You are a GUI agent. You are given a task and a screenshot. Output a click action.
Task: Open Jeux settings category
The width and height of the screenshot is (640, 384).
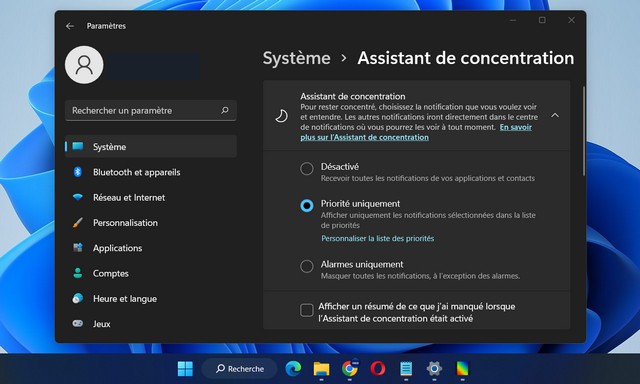click(151, 324)
